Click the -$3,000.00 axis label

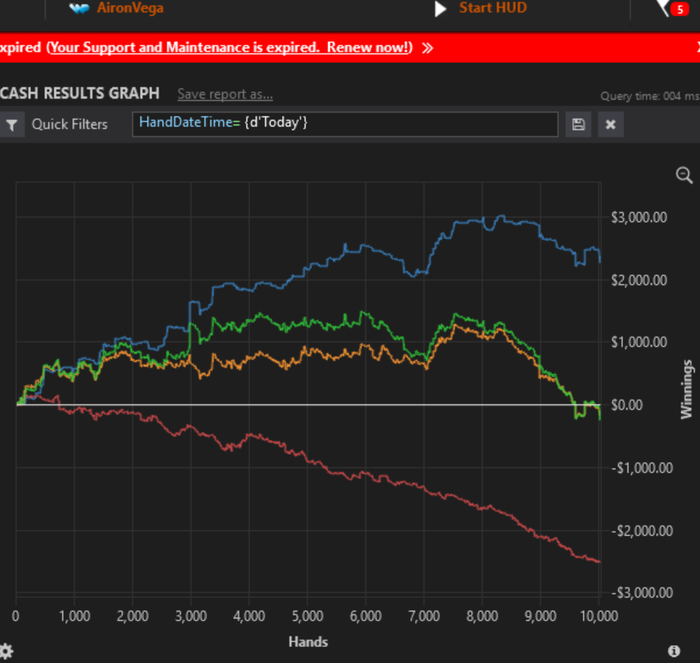[642, 593]
